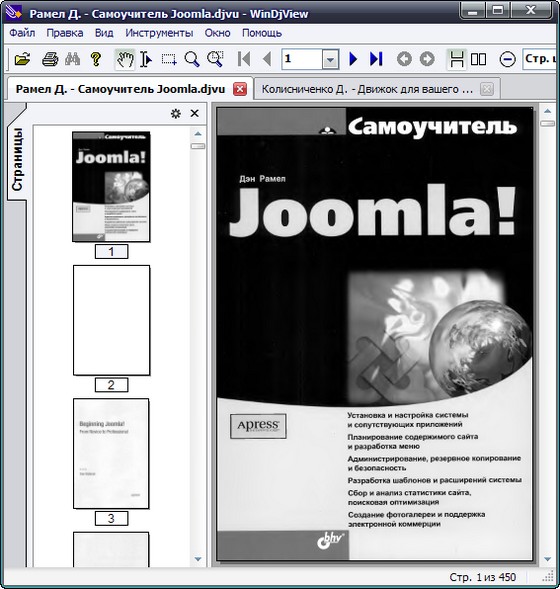Close the Рамел Д. Joomla document tab

point(240,89)
